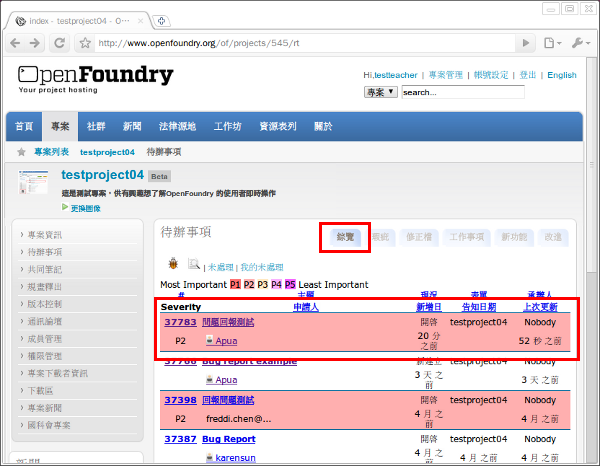600x466 pixels.
Task: Reload the page with refresh icon
Action: click(x=59, y=43)
